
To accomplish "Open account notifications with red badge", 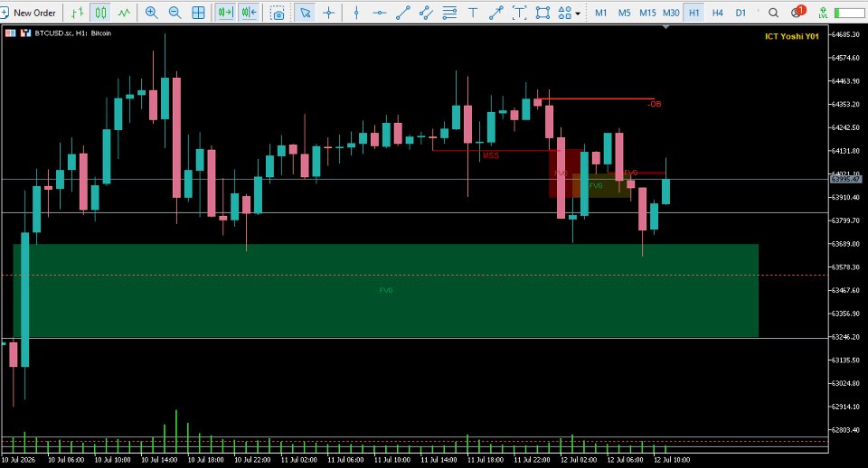I will 797,12.
